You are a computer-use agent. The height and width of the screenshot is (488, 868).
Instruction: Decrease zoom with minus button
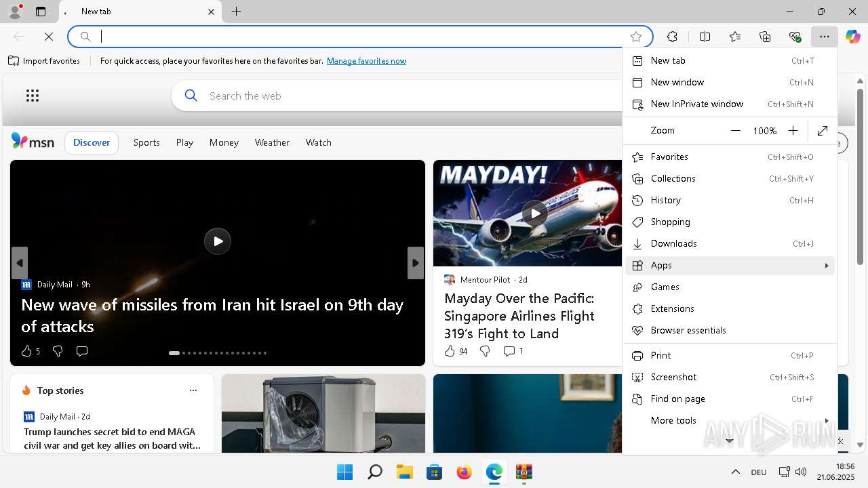click(x=736, y=131)
